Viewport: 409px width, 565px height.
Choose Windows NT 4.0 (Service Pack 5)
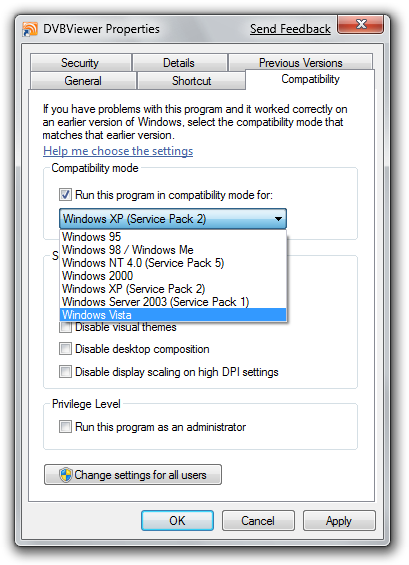pyautogui.click(x=173, y=263)
